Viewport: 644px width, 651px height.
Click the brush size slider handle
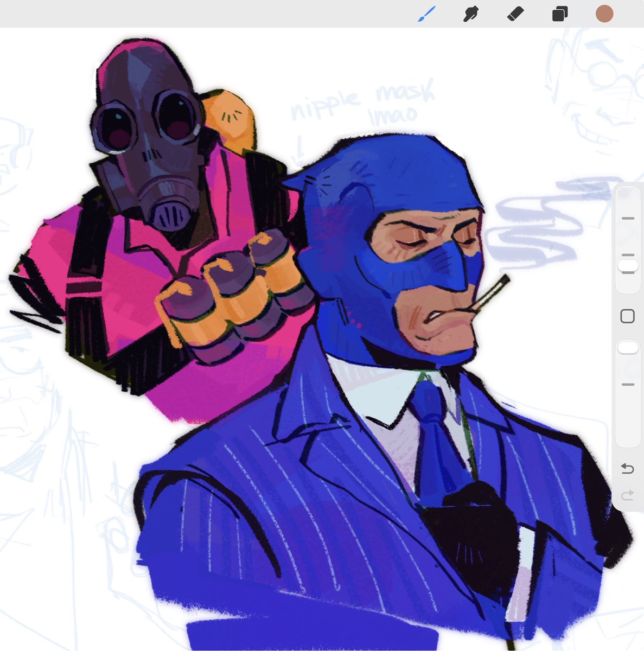[628, 266]
